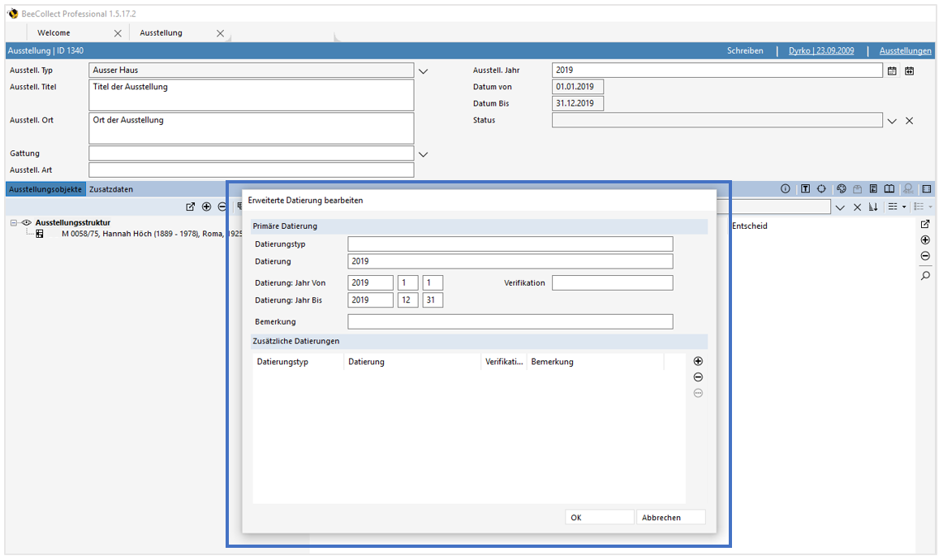Open calendar picker next to Ausstell. Jahr

pyautogui.click(x=892, y=71)
